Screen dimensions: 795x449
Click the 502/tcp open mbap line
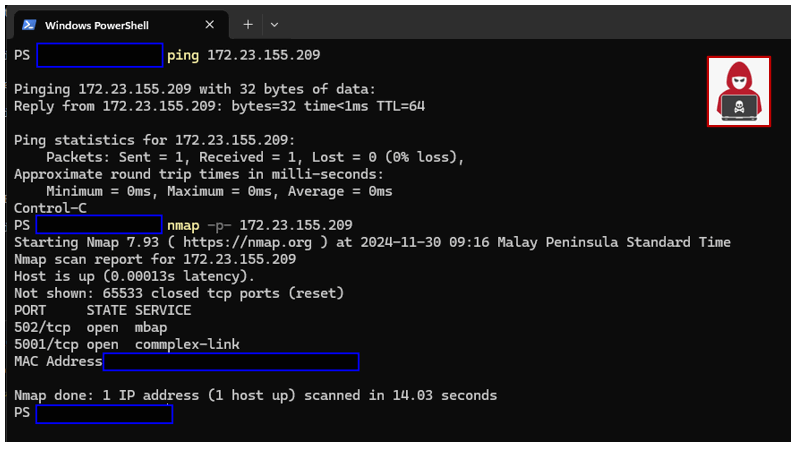coord(91,327)
